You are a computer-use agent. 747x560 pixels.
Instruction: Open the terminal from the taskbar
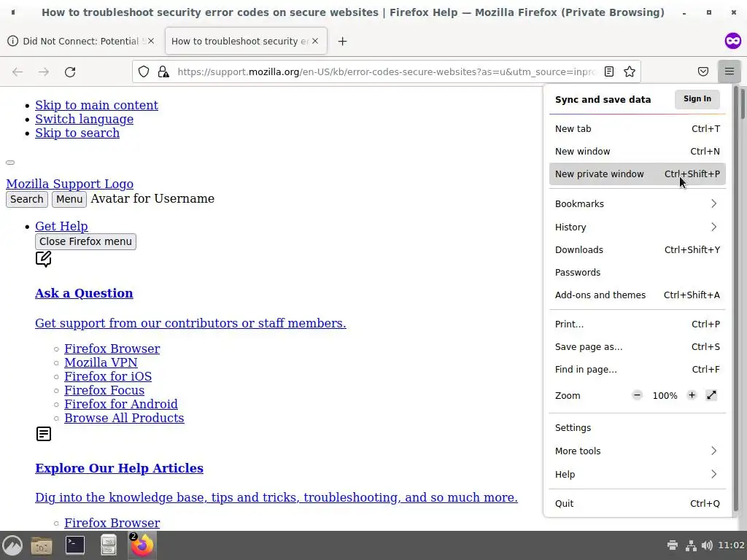click(75, 545)
